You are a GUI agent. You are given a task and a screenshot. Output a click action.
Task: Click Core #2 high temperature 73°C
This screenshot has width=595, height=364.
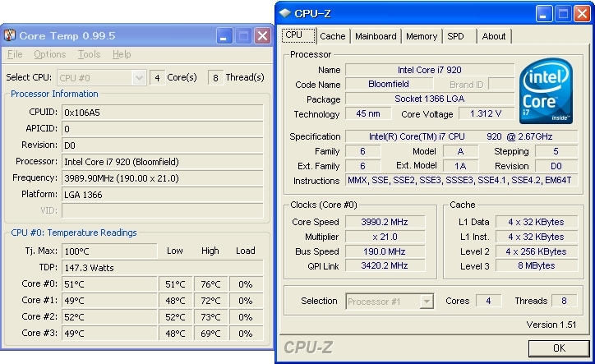point(210,317)
